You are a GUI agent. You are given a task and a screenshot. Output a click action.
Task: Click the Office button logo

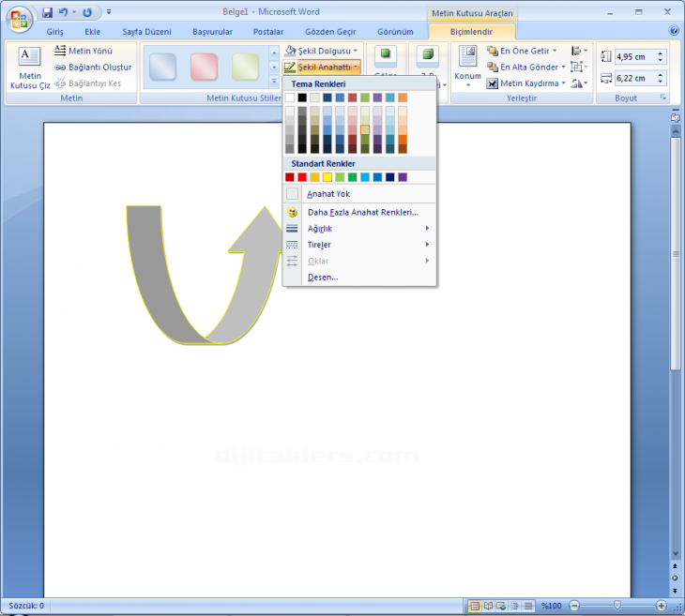coord(19,19)
